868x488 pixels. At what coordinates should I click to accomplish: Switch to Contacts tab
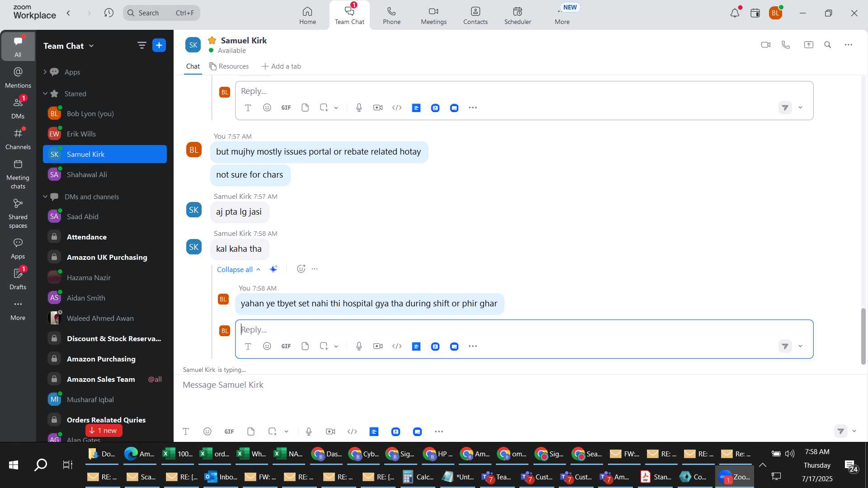tap(475, 15)
